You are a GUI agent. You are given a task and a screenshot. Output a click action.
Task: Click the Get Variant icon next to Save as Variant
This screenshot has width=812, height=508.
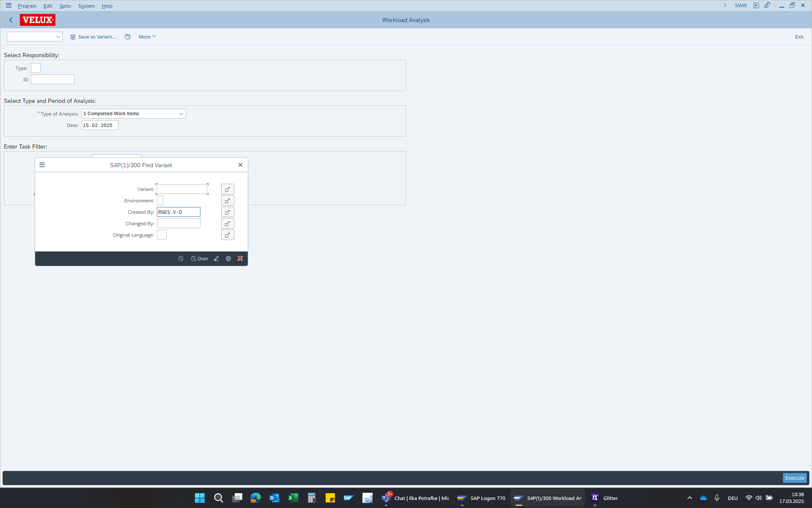(127, 37)
